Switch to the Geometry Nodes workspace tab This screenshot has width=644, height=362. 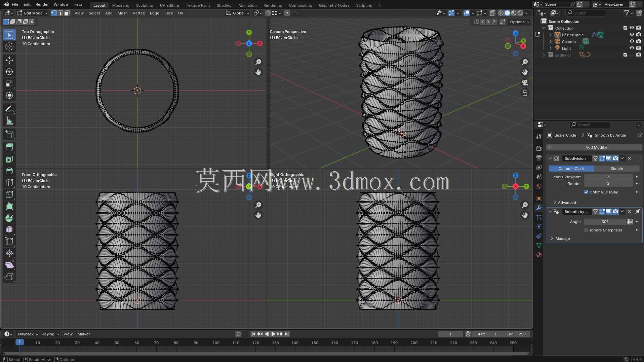pos(334,5)
